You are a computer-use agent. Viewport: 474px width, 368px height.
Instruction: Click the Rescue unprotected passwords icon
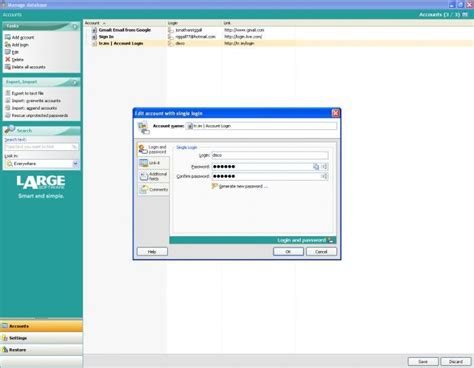point(8,115)
